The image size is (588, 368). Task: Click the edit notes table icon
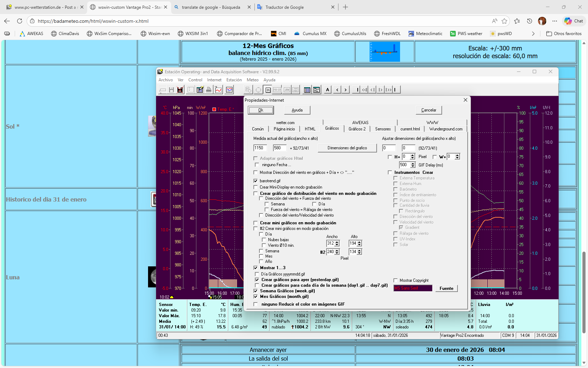point(200,90)
